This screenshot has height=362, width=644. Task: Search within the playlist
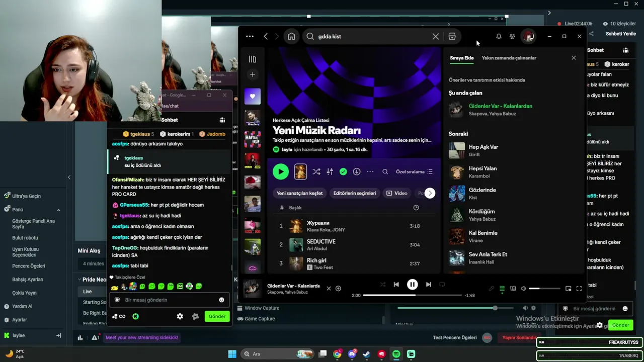385,171
